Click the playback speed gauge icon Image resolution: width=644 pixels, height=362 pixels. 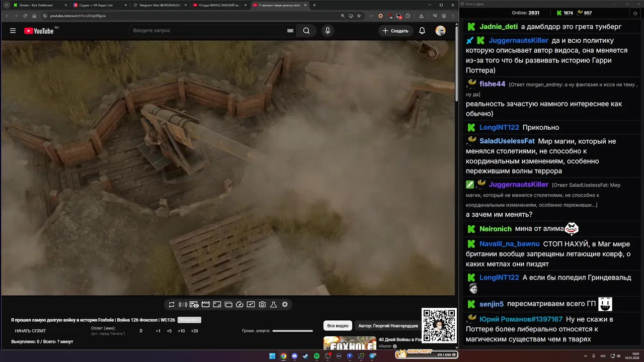tap(239, 305)
